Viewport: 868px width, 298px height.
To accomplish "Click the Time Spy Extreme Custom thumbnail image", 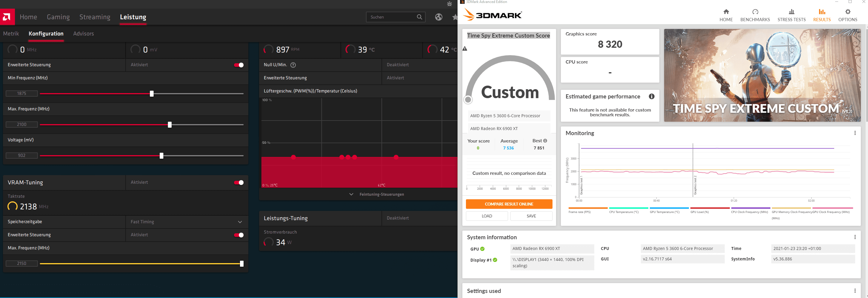I will tap(762, 75).
